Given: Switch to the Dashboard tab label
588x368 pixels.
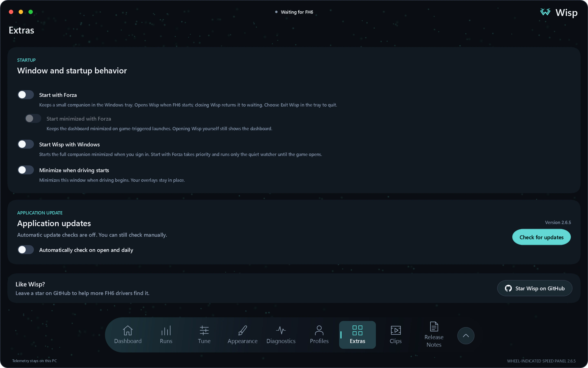Looking at the screenshot, I should 128,341.
